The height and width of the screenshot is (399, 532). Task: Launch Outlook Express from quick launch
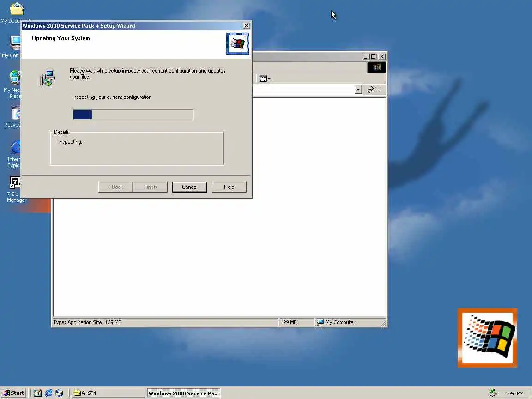click(60, 393)
